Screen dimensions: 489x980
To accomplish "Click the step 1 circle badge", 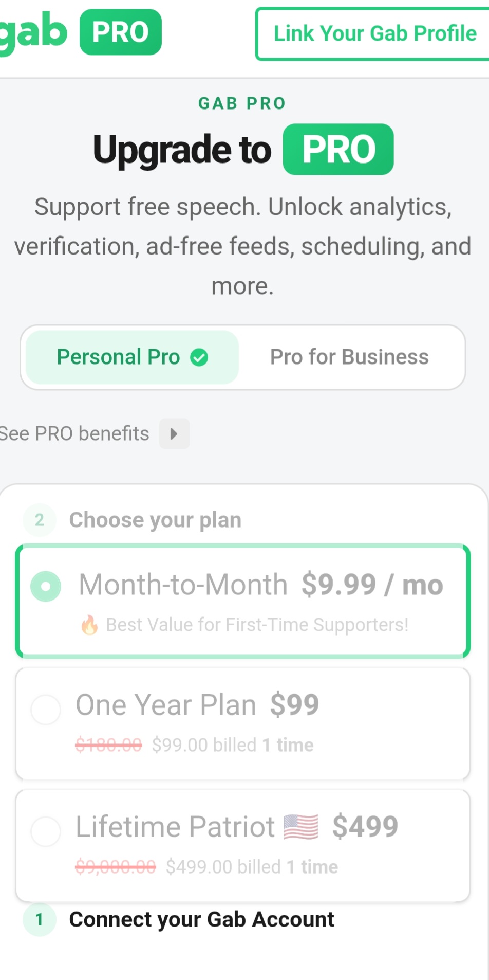I will tap(39, 919).
